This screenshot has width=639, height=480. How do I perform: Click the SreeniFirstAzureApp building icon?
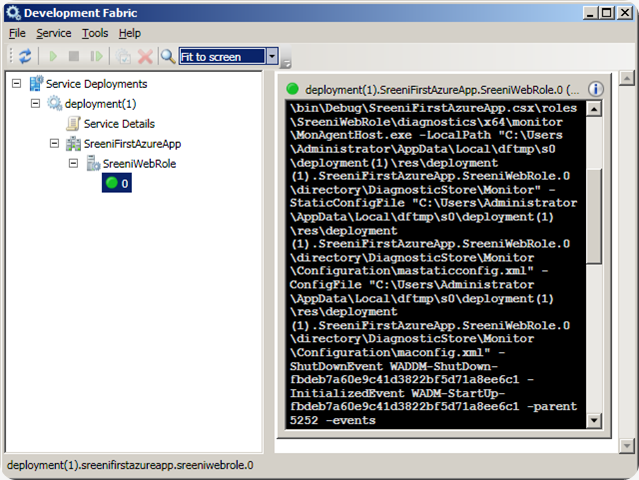[x=73, y=143]
